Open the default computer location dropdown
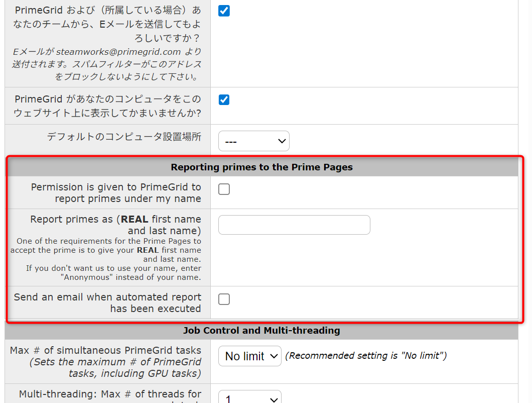Screen dimensions: 532x403 [x=254, y=141]
